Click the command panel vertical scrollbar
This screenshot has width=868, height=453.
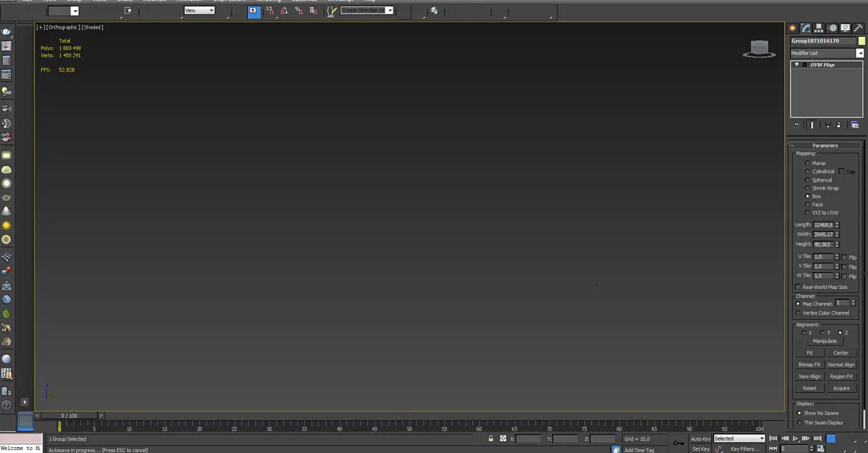pos(863,418)
